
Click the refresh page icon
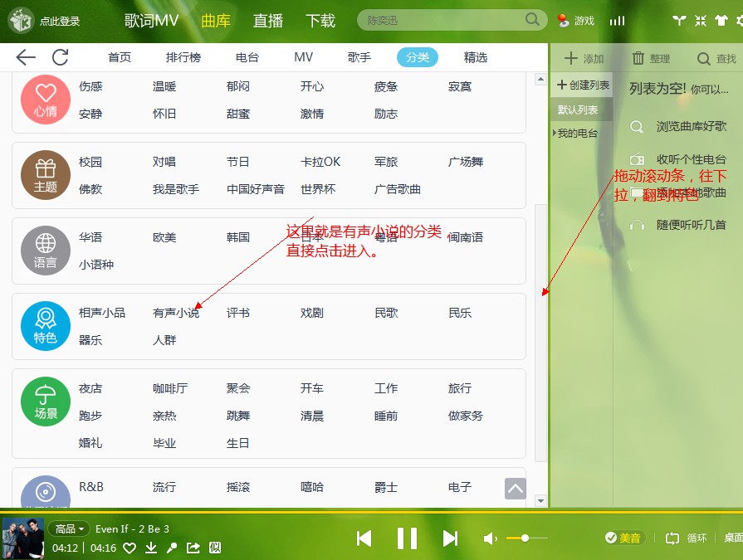tap(60, 57)
